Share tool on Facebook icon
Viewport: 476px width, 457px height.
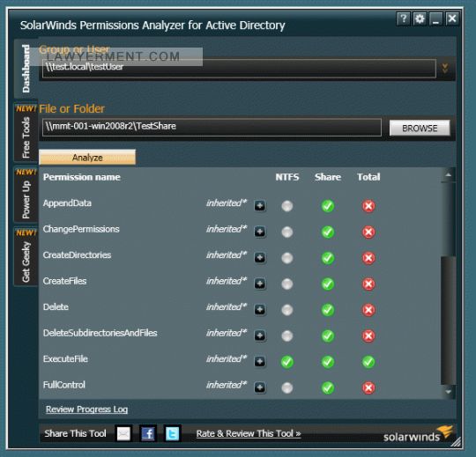148,433
